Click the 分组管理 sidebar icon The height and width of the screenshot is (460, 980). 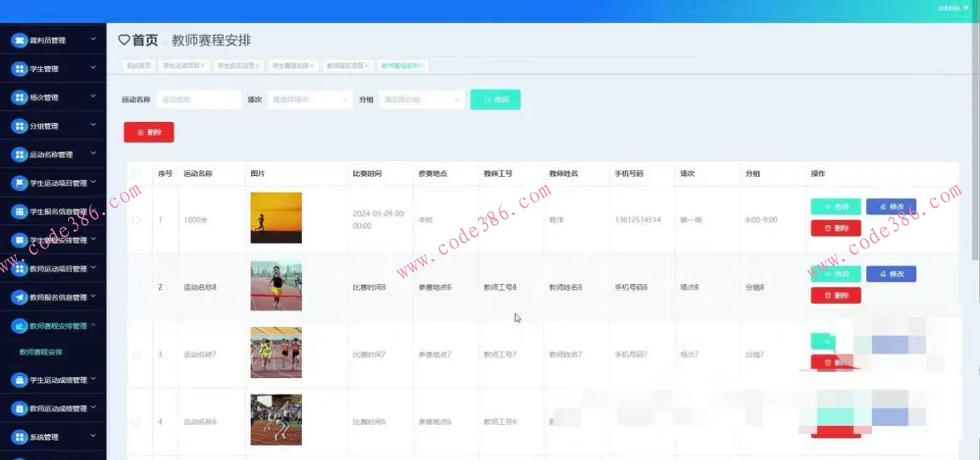click(19, 126)
